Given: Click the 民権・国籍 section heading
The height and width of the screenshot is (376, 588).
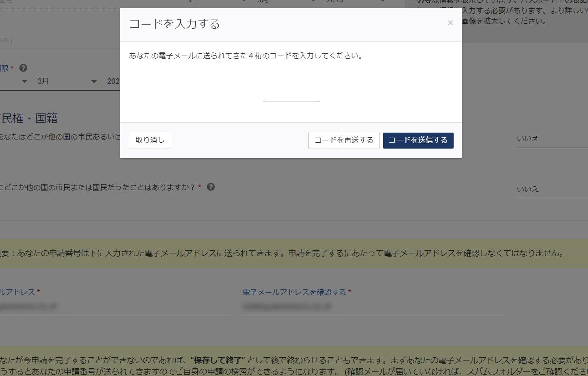Looking at the screenshot, I should [29, 118].
